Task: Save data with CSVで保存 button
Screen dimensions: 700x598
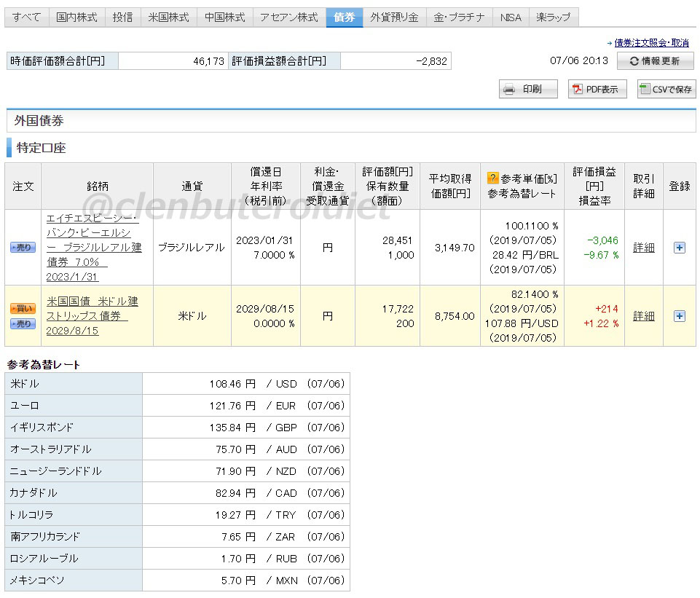Action: tap(666, 90)
